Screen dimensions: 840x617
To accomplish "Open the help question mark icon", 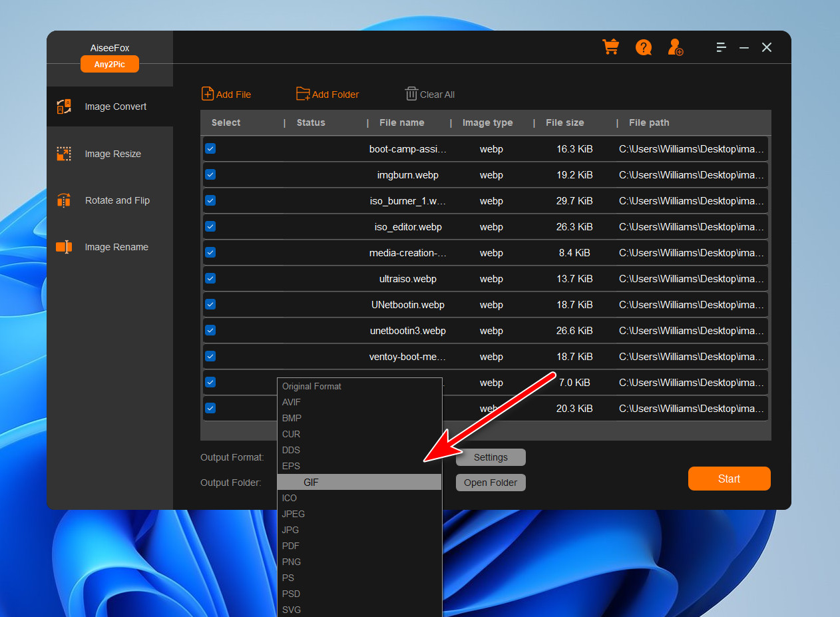I will coord(644,47).
